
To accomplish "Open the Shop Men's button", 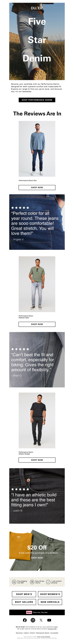I will (24, 594).
